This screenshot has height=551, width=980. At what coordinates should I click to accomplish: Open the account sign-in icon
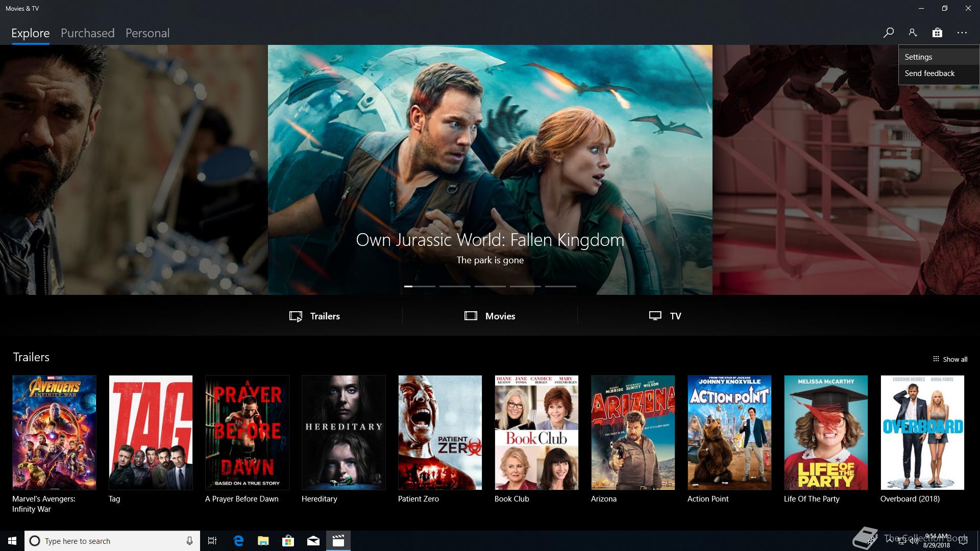coord(913,33)
